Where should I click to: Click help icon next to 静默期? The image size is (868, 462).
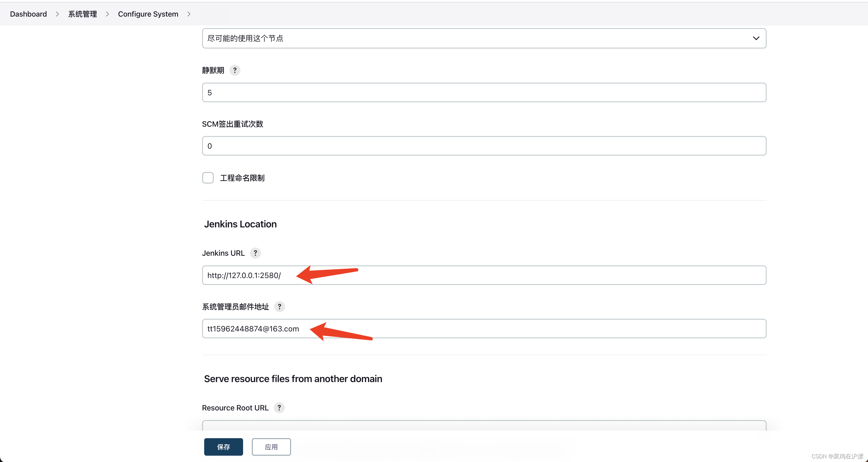tap(235, 70)
